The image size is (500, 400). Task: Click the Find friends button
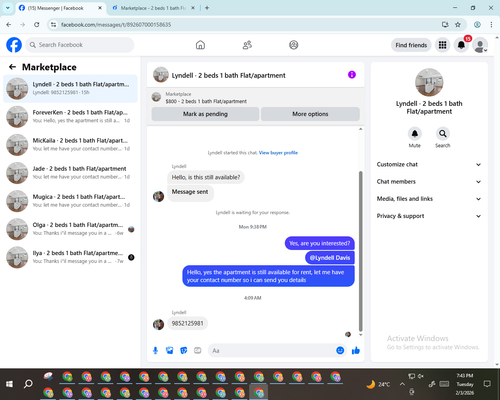tap(411, 45)
